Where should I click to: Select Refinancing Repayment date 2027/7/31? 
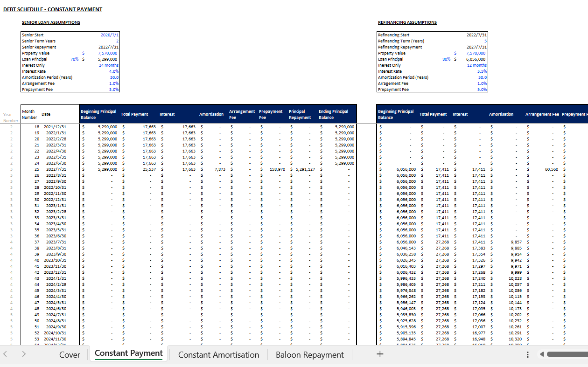tap(476, 47)
